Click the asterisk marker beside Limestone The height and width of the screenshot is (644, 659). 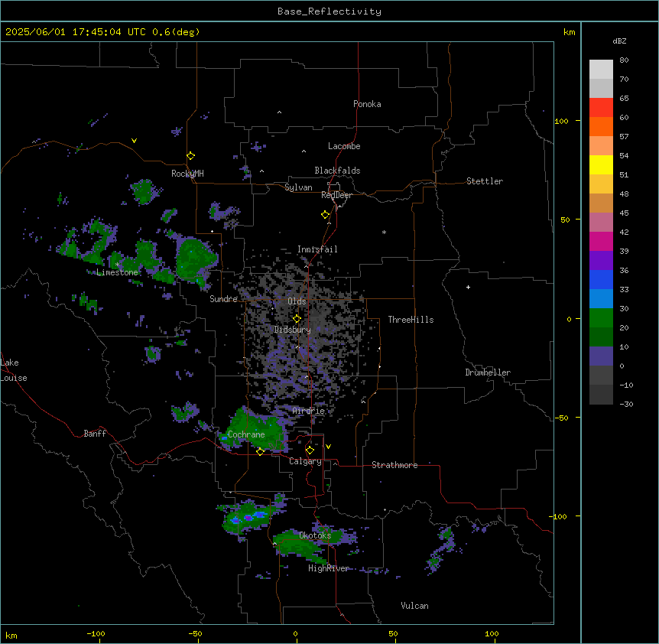[x=117, y=265]
